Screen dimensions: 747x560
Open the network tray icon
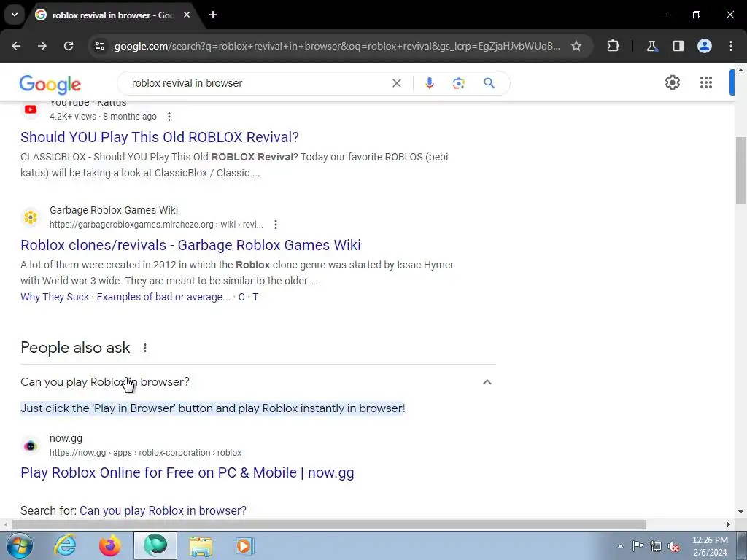point(656,546)
